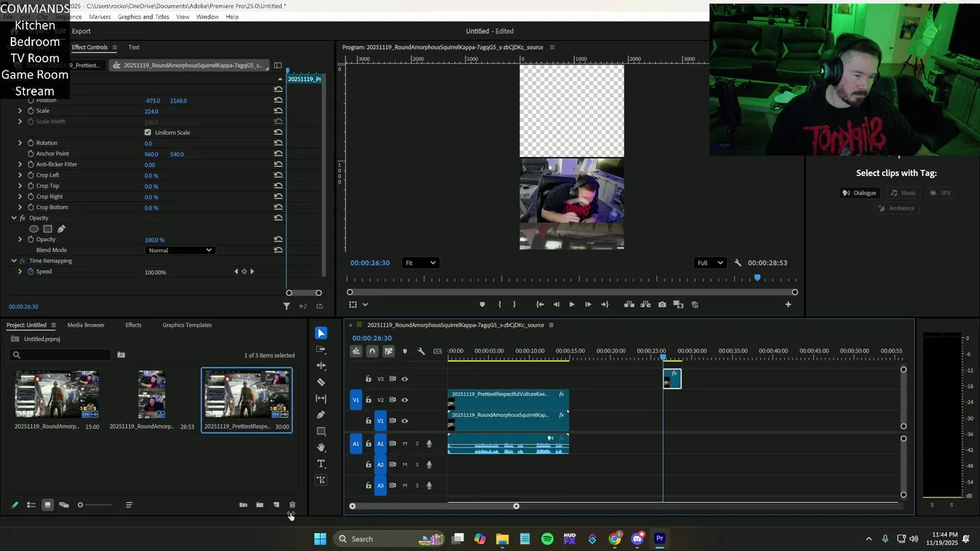The width and height of the screenshot is (980, 551).
Task: Select the Razor tool
Action: (x=321, y=382)
